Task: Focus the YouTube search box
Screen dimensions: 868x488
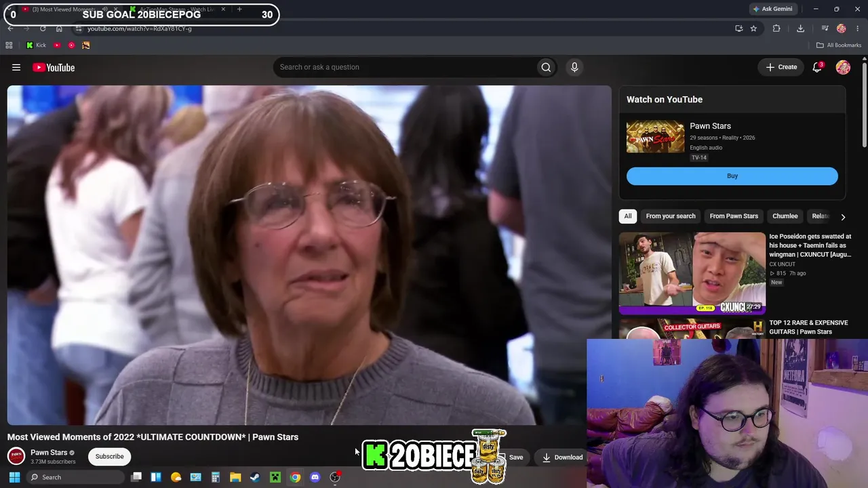Action: point(407,67)
